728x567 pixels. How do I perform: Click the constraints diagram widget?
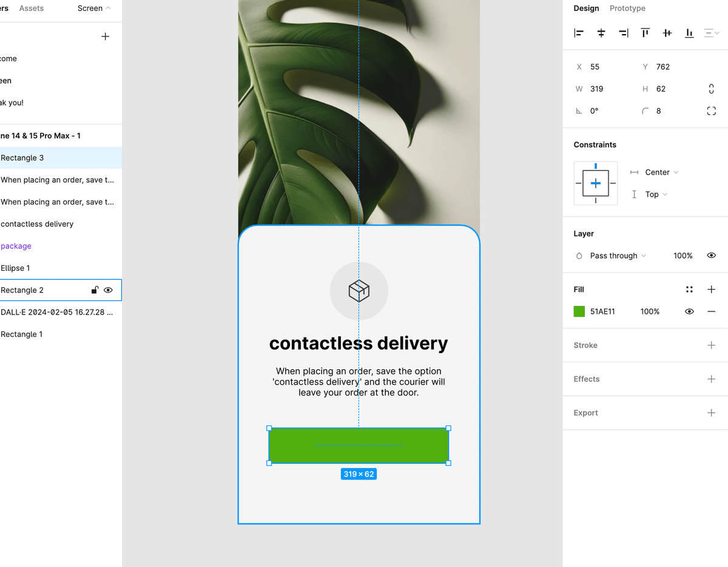596,183
